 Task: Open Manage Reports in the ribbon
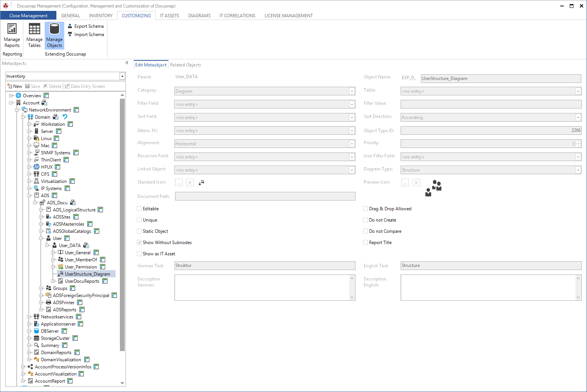(12, 36)
